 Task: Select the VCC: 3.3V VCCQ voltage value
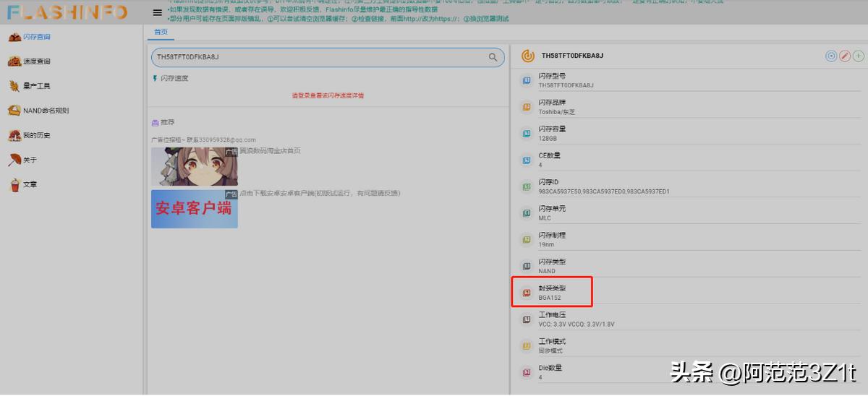pos(576,324)
